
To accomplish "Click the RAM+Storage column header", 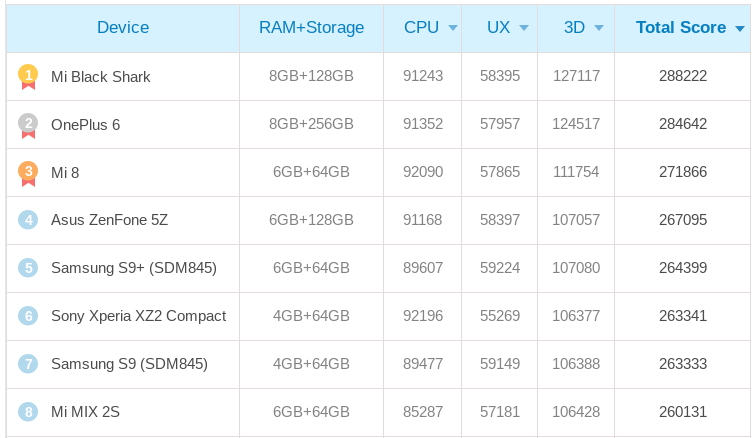I will (311, 27).
